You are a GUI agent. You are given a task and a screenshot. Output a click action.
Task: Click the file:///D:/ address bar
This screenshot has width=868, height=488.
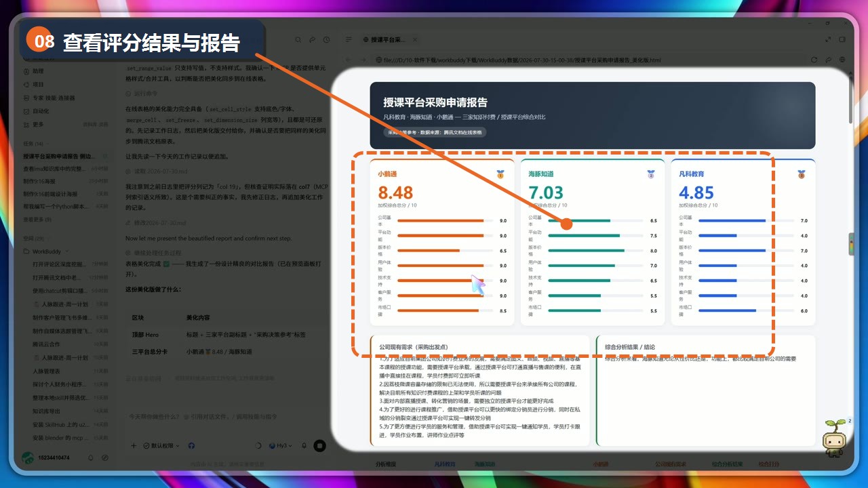tap(589, 60)
